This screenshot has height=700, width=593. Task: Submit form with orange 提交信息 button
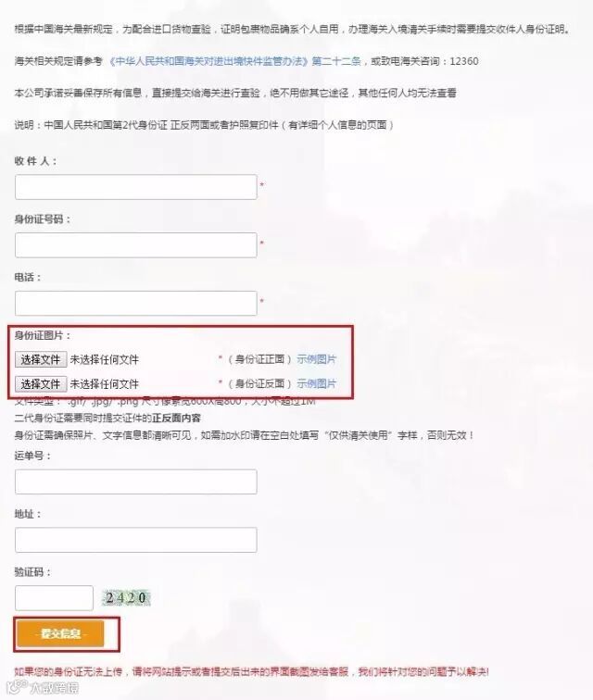coord(61,633)
